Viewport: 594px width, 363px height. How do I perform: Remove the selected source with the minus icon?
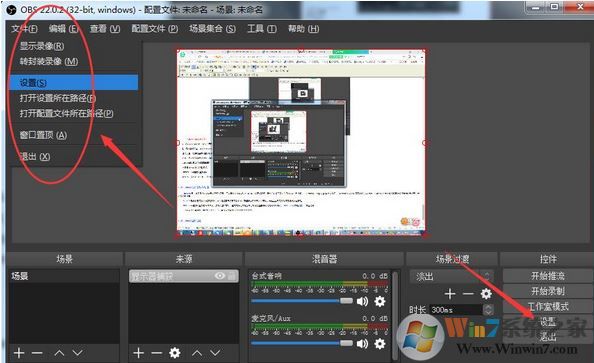click(156, 353)
